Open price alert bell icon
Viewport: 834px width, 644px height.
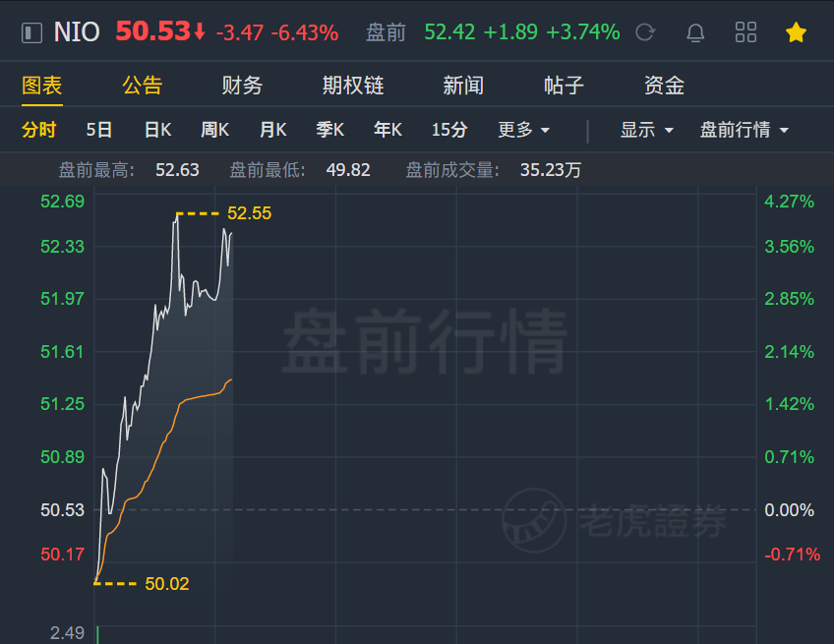[x=695, y=32]
